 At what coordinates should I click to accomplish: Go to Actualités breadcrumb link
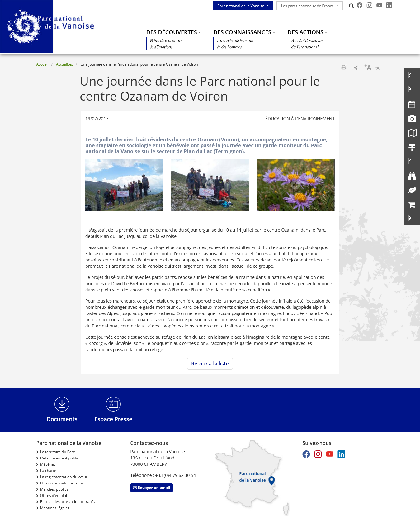tap(64, 64)
